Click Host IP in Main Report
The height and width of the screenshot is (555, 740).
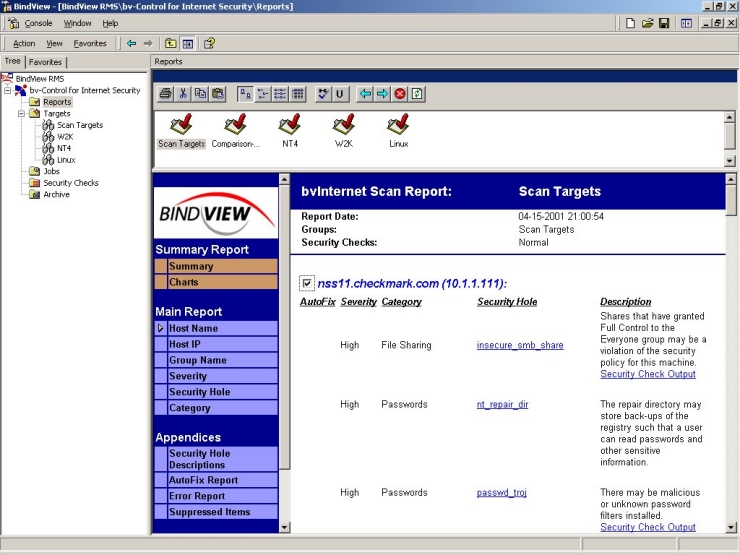coord(216,344)
